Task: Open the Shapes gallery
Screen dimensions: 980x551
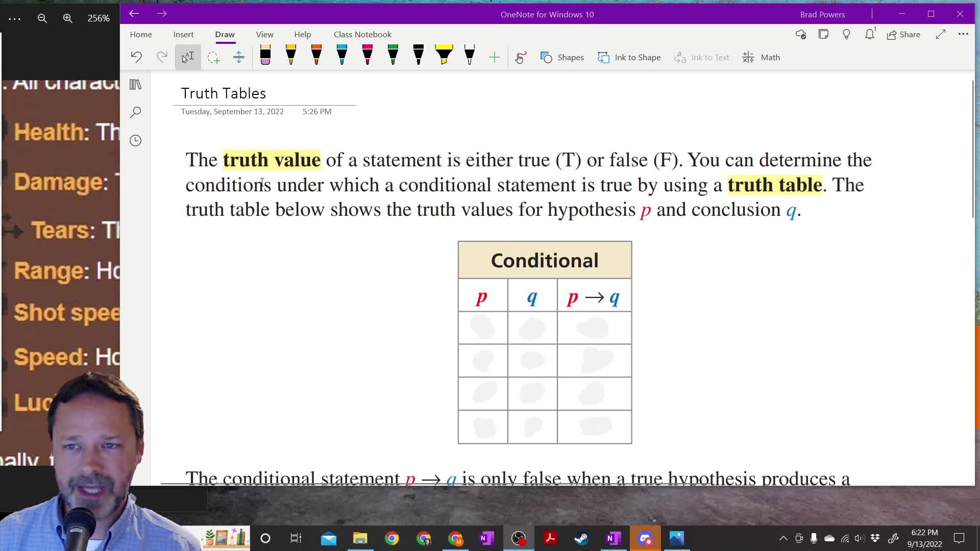Action: point(562,57)
